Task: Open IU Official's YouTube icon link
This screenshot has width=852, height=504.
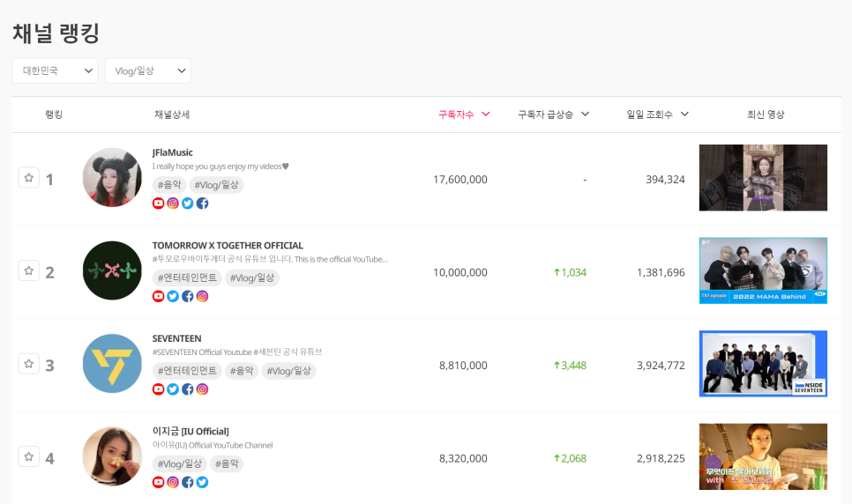Action: click(159, 482)
